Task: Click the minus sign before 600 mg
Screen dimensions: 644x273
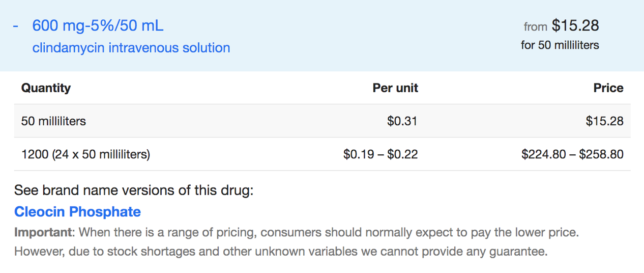Action: pos(16,26)
